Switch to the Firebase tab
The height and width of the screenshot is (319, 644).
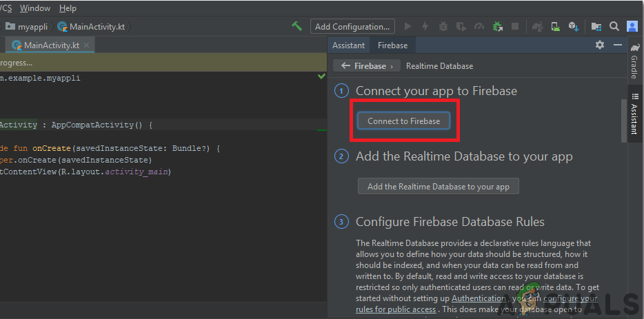coord(392,45)
